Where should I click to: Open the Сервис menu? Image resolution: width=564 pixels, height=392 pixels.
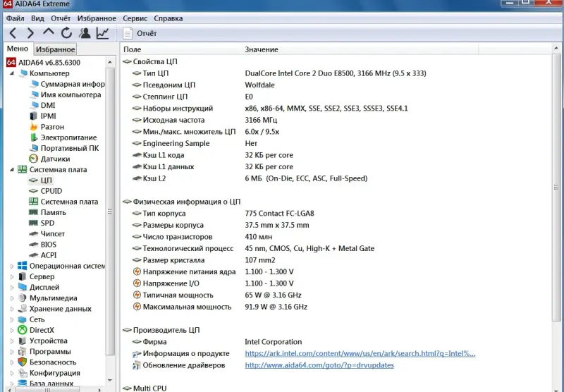tap(135, 18)
